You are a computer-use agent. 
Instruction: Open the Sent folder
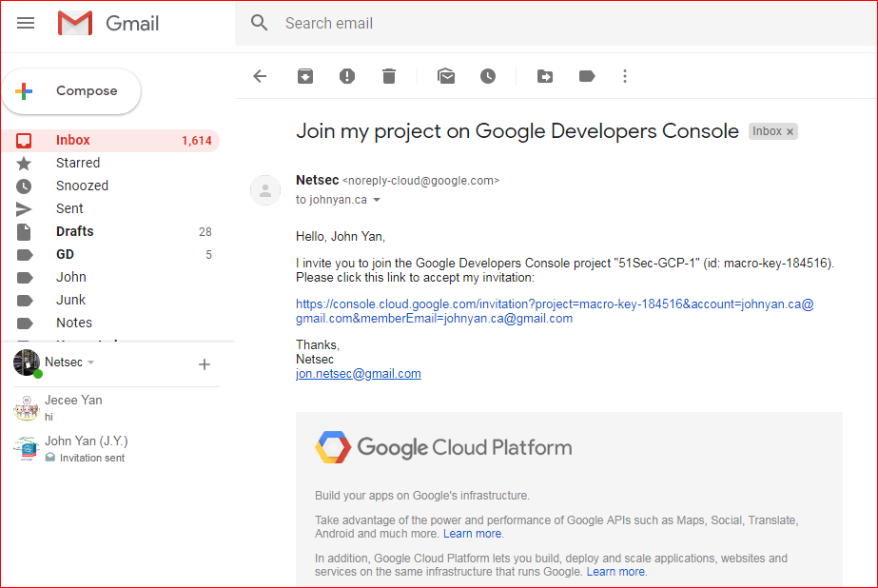point(110,209)
